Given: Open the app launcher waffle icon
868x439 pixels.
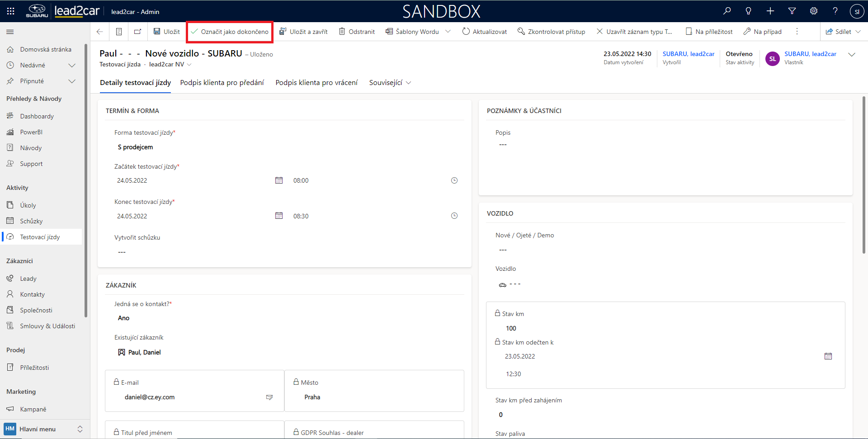Looking at the screenshot, I should (11, 11).
